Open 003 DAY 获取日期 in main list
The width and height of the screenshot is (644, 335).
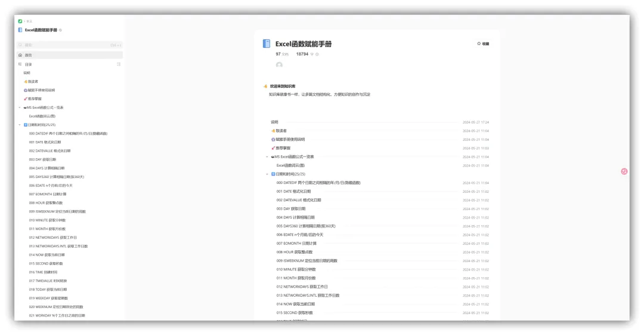291,208
